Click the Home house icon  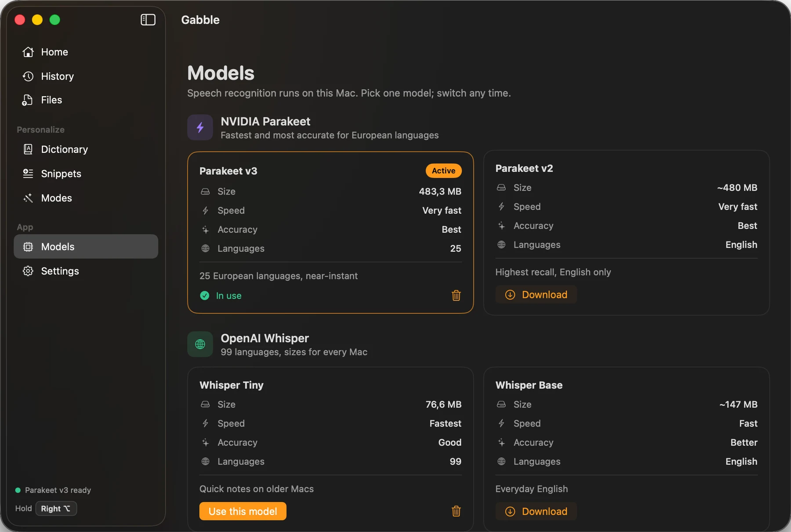click(x=28, y=52)
